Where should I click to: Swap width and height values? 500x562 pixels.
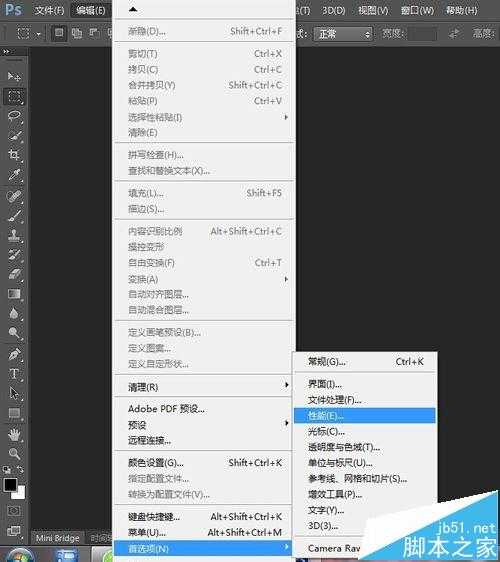454,34
